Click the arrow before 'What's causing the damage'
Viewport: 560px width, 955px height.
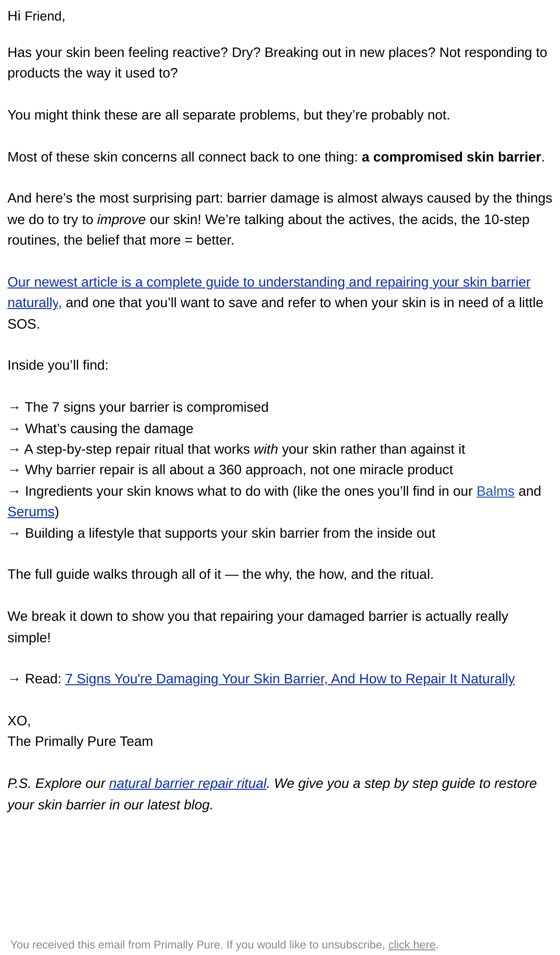14,429
